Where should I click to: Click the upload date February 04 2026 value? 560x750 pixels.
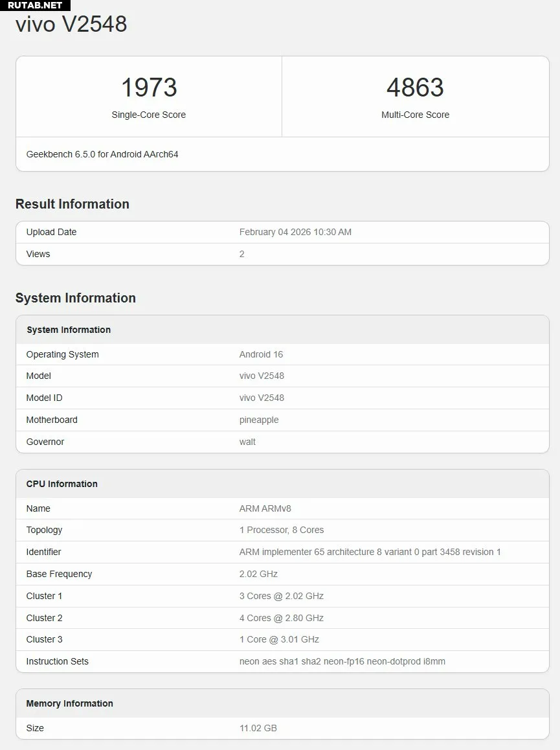[x=295, y=232]
